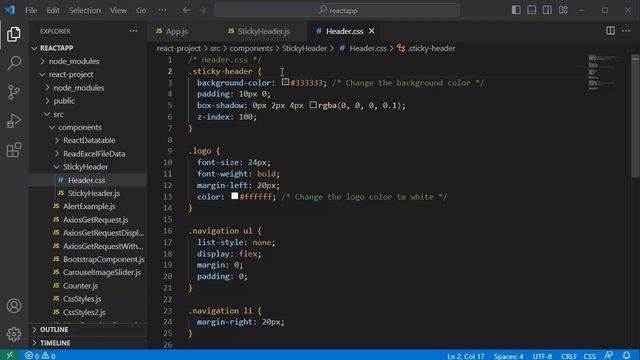Expand the OUTLINE section
The image size is (640, 360).
(54, 329)
